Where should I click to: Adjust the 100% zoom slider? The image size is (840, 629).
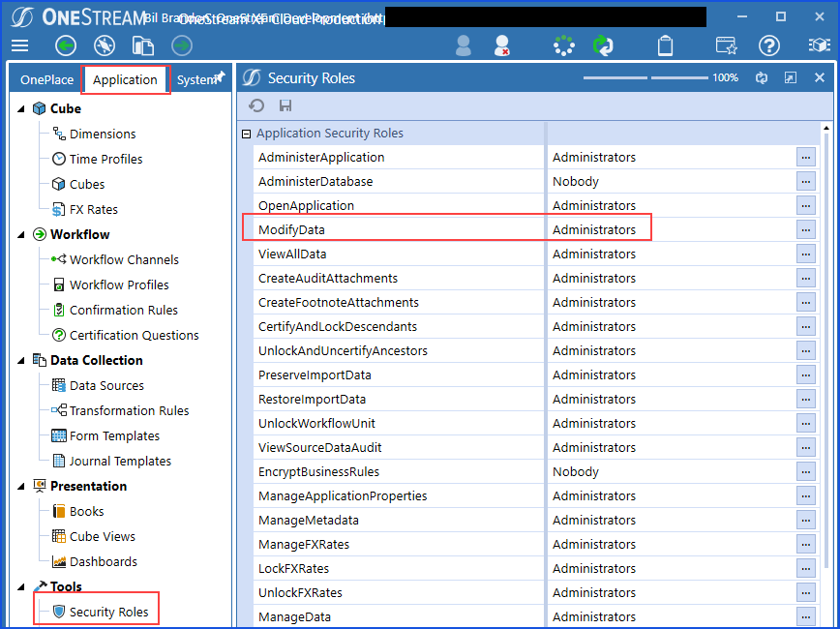(646, 78)
